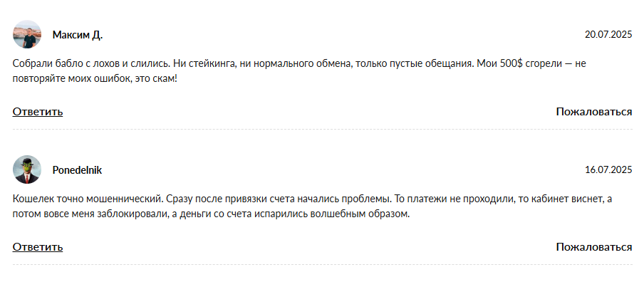The image size is (644, 282).
Task: Click the date 16.07.2025
Action: pyautogui.click(x=608, y=170)
